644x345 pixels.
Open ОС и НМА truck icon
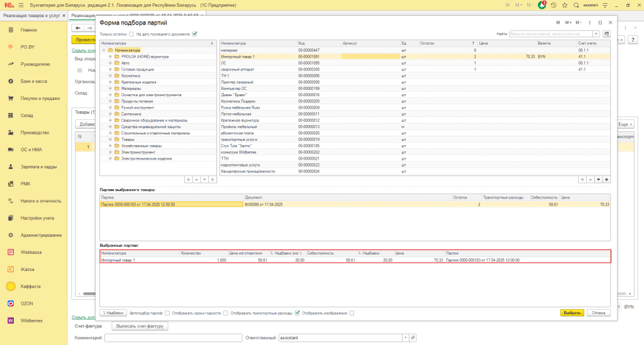(x=11, y=150)
